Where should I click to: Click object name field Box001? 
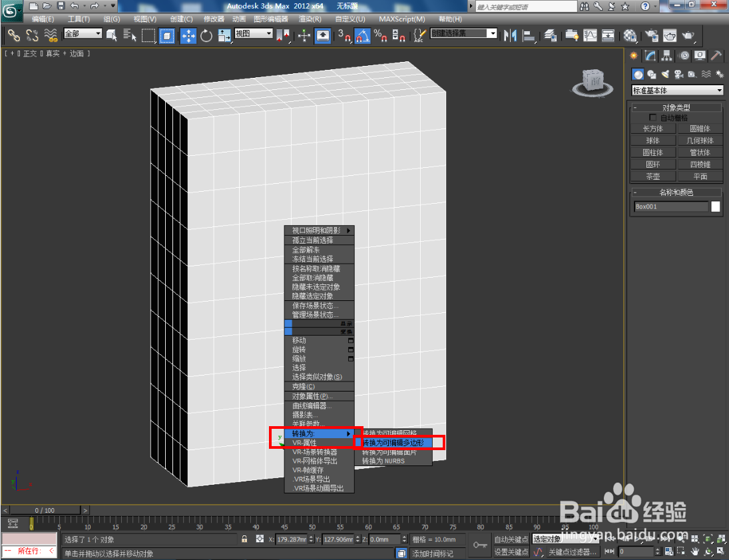(x=671, y=206)
